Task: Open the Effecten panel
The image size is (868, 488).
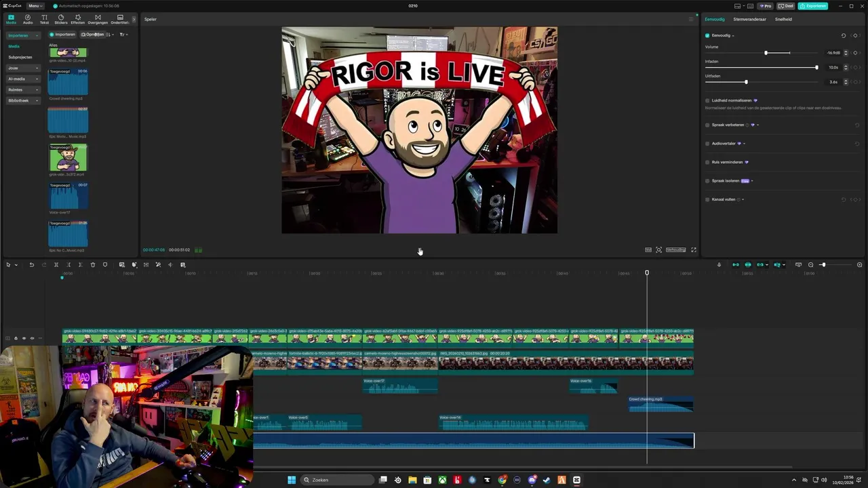Action: point(78,19)
